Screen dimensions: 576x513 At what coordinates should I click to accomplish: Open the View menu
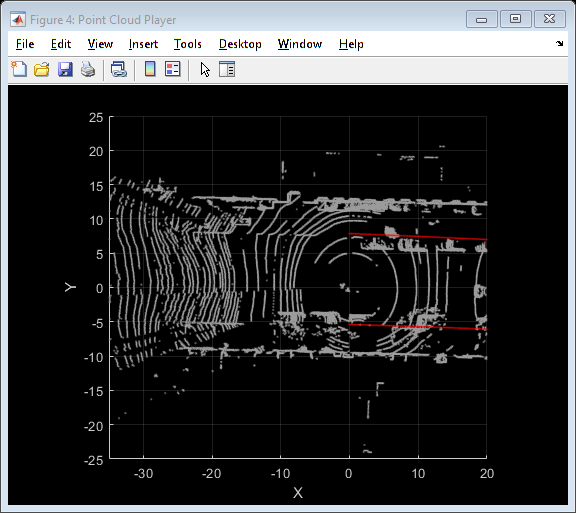coord(100,44)
